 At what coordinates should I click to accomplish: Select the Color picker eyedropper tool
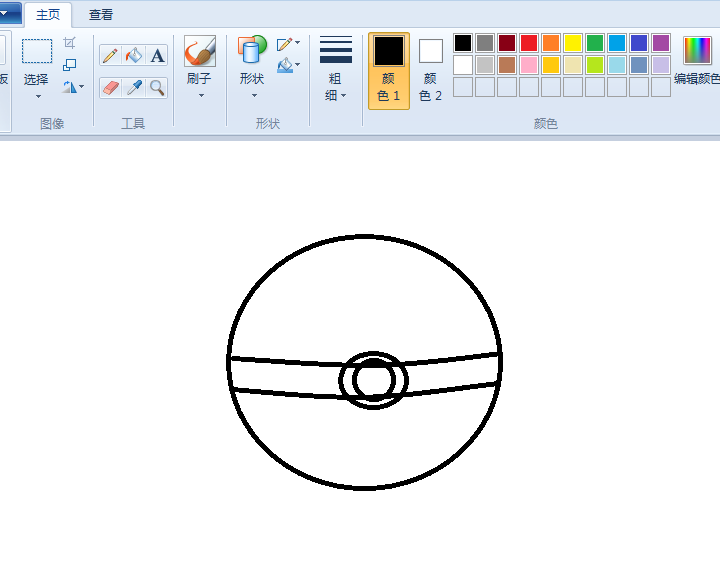[134, 88]
